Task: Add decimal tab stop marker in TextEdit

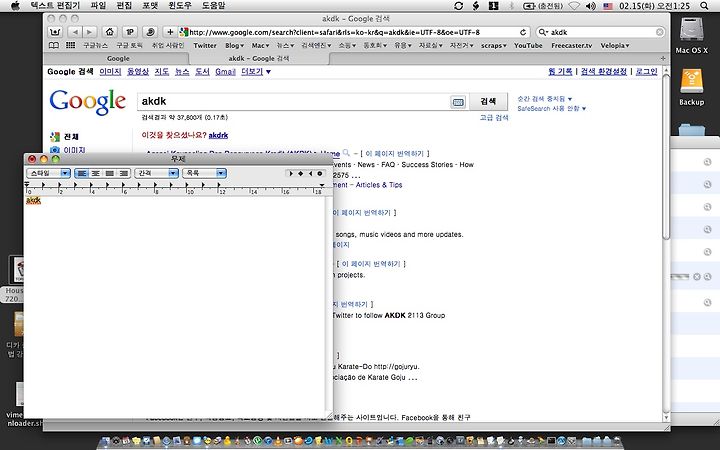Action: 320,173
